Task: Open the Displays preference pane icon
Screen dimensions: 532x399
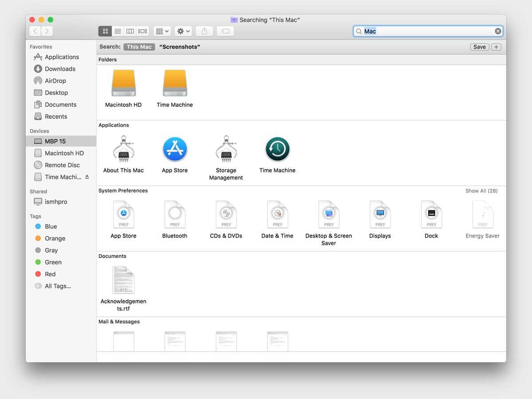Action: [380, 215]
